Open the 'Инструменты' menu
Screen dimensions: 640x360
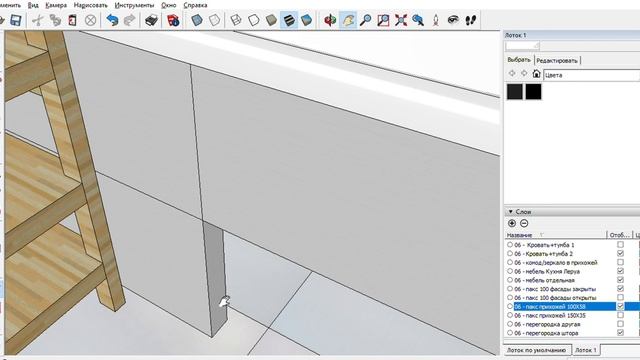[x=134, y=5]
